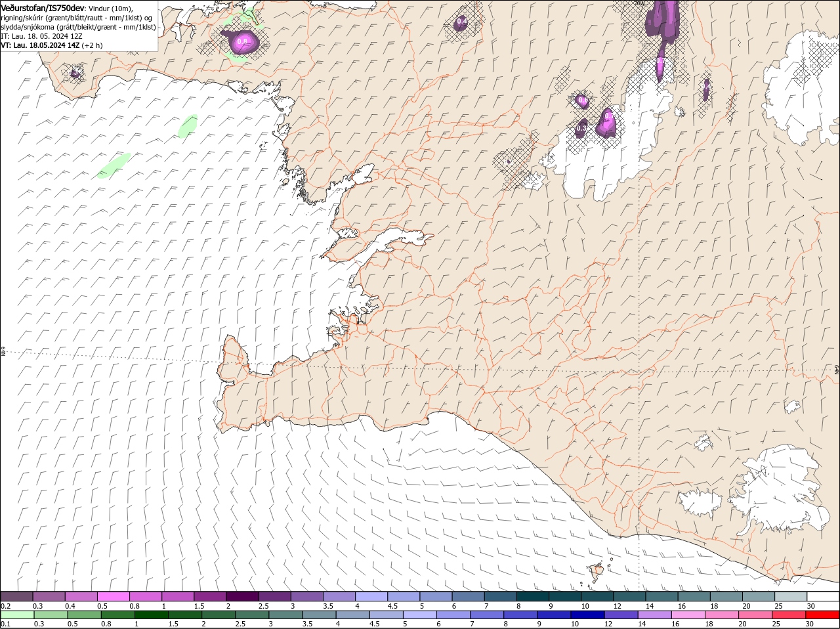Click the upper-row swatch starting at 1.5
This screenshot has width=840, height=629.
pyautogui.click(x=210, y=596)
